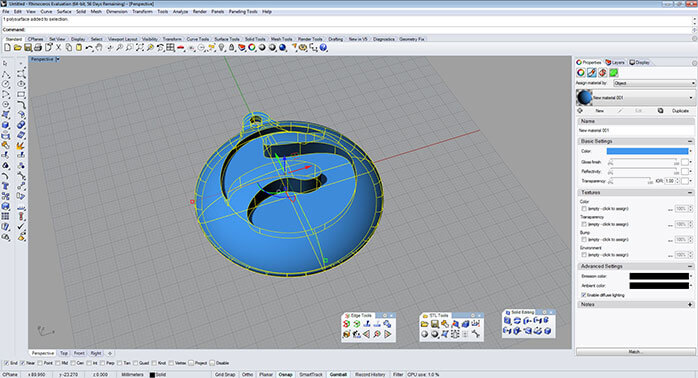Click the Save file icon in the toolbar
The width and height of the screenshot is (698, 378).
(28, 48)
